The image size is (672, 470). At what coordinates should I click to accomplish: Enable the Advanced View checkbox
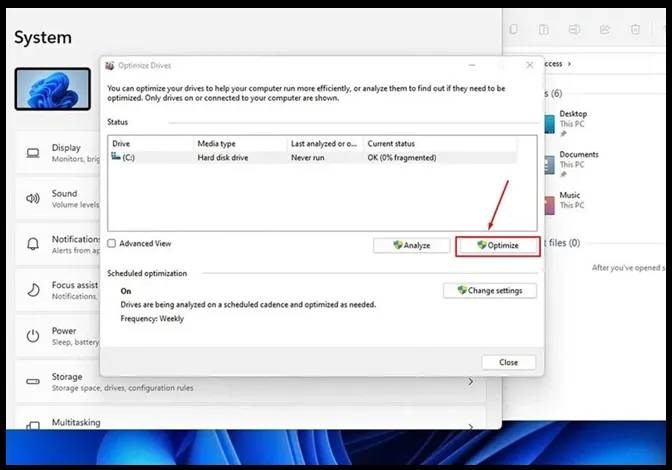(112, 243)
